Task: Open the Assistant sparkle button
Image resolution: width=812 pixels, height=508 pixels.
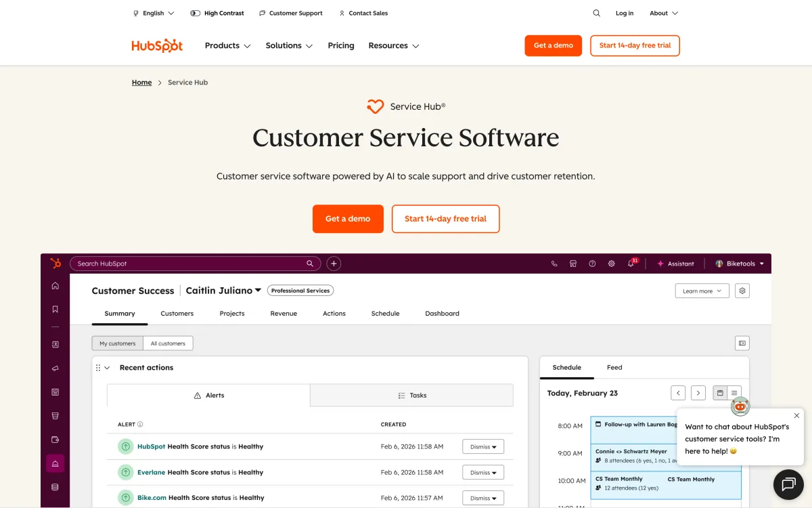Action: (675, 263)
